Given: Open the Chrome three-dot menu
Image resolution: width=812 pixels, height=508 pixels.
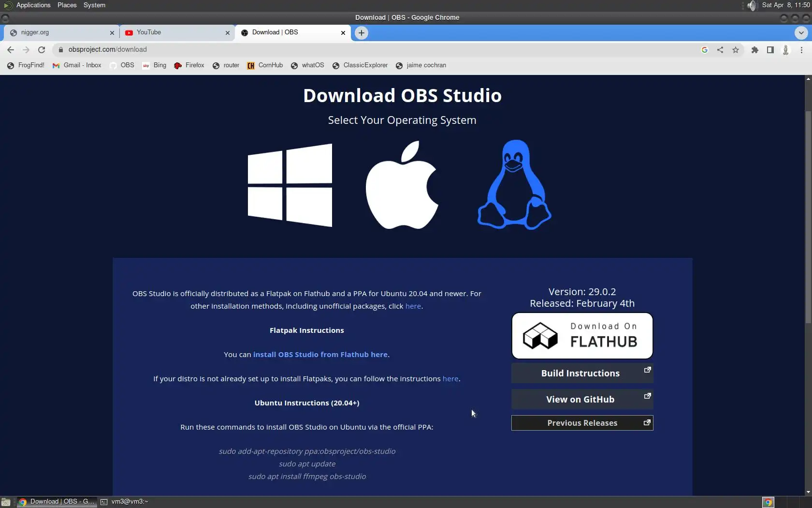Looking at the screenshot, I should point(801,49).
